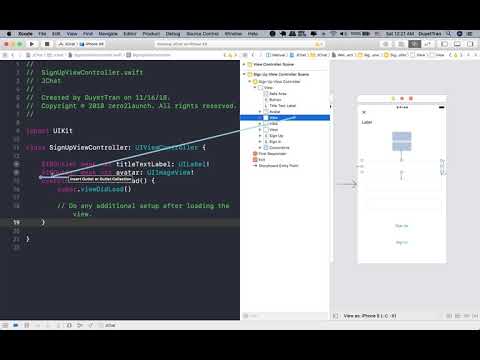480x360 pixels.
Task: Choose the iPhone XR run destination
Action: pos(92,44)
